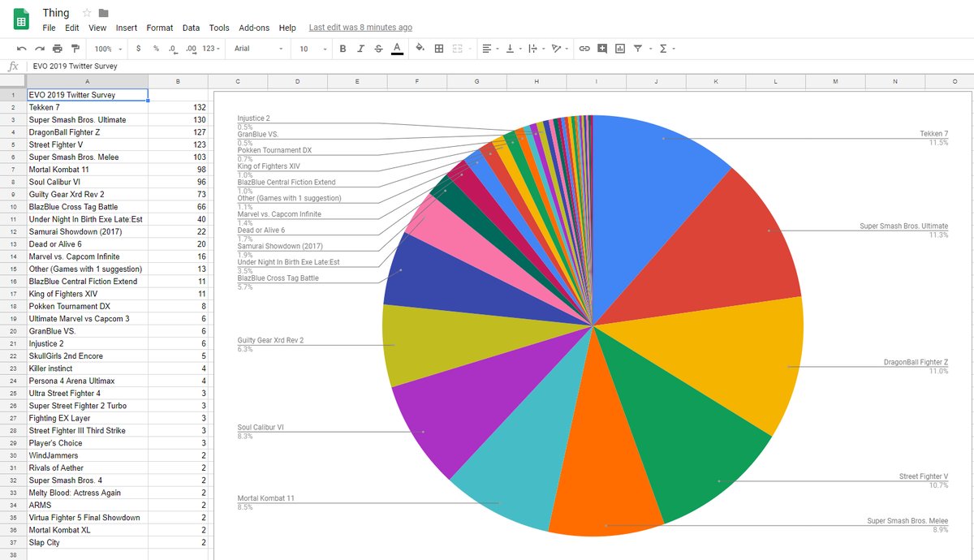Open the move-to-folder icon

click(103, 13)
